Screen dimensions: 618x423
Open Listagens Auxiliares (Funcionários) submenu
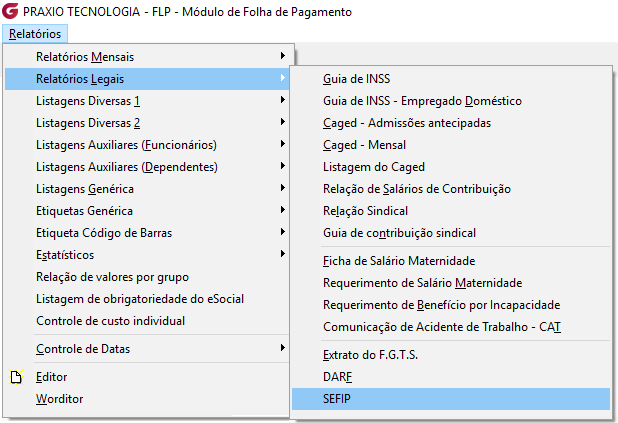click(x=147, y=145)
